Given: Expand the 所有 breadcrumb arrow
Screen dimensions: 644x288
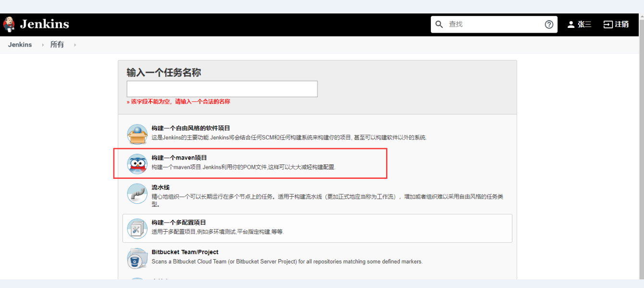Looking at the screenshot, I should click(75, 45).
